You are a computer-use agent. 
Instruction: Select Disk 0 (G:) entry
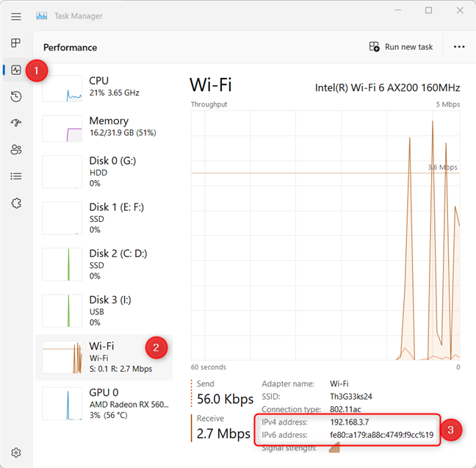tap(104, 172)
